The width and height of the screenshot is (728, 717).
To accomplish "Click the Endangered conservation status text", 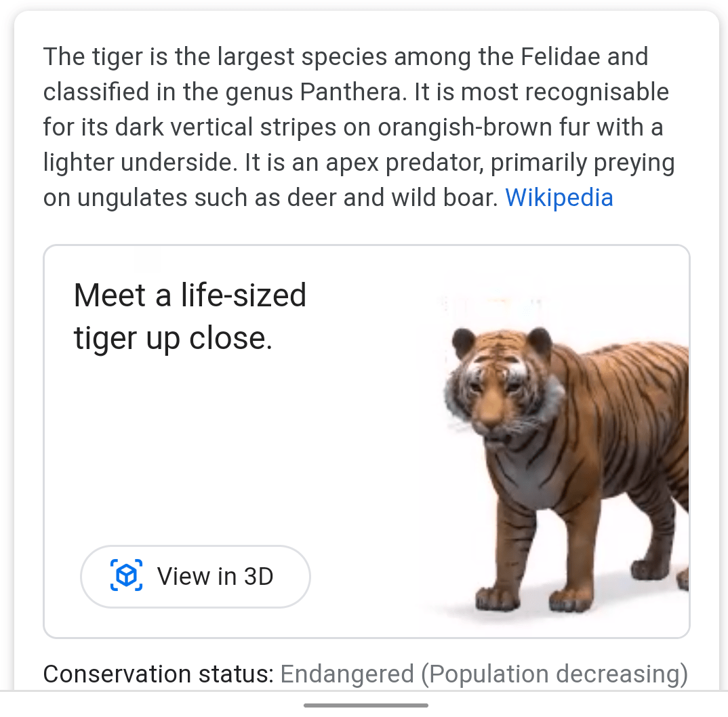I will (x=346, y=674).
